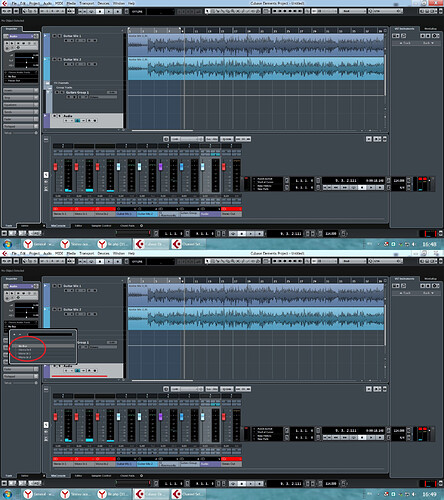The image size is (444, 500).
Task: Select 'No Bus' in lower routing popup
Action: (43, 346)
